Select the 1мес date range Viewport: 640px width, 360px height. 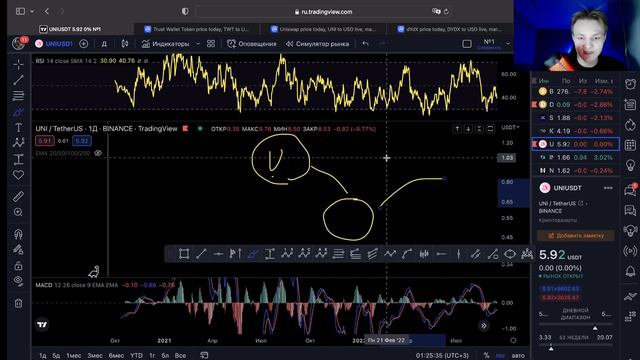[x=74, y=356]
